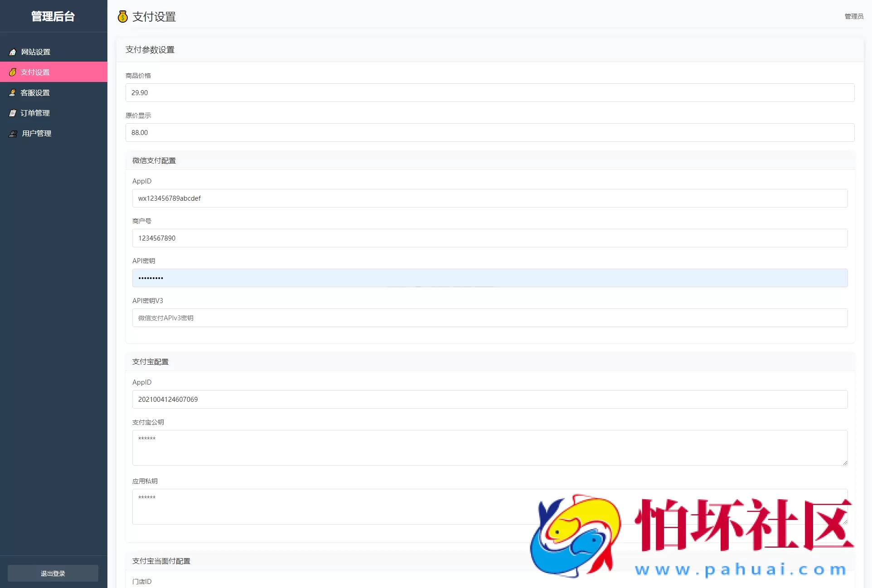The height and width of the screenshot is (588, 872).
Task: Click the money bag icon in the page header
Action: [122, 17]
